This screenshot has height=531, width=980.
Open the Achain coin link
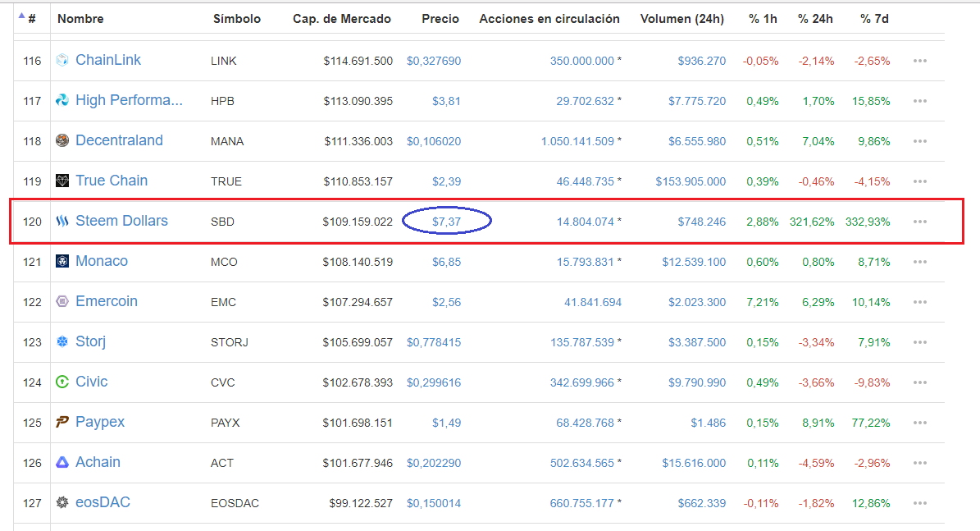[98, 462]
